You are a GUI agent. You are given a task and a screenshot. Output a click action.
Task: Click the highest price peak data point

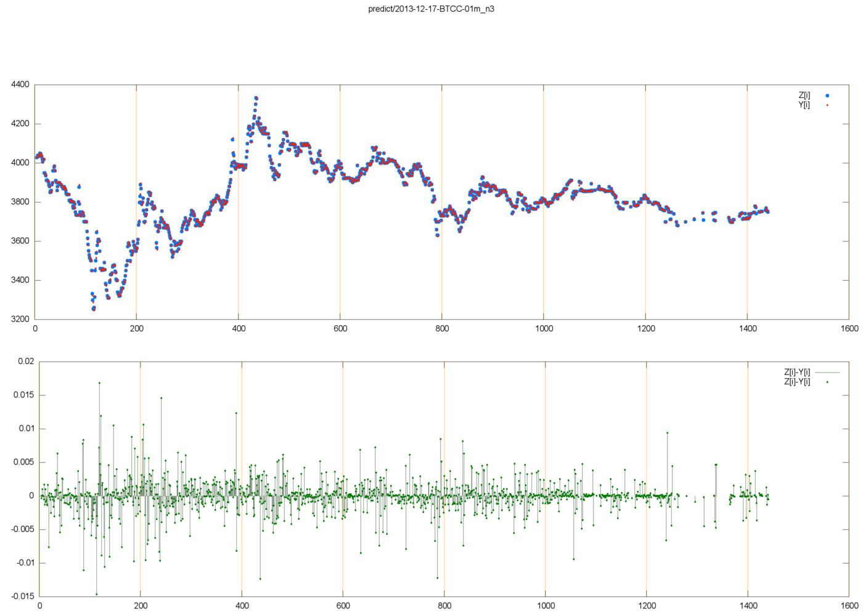click(256, 97)
